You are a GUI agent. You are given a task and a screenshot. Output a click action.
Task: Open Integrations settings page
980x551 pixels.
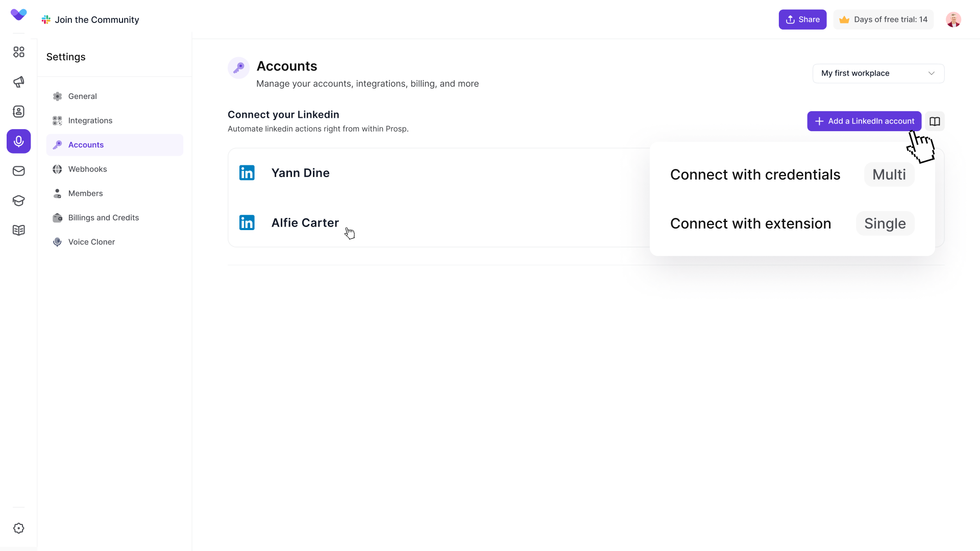90,121
